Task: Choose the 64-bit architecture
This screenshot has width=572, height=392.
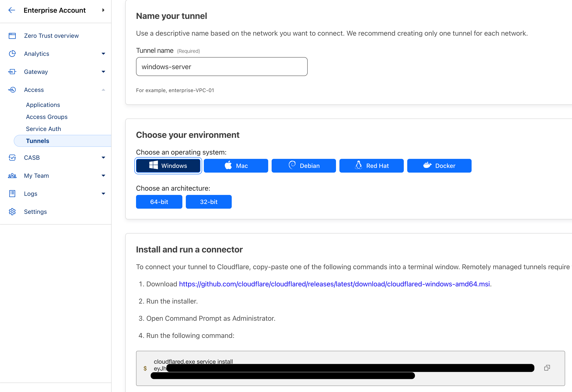Action: click(159, 202)
